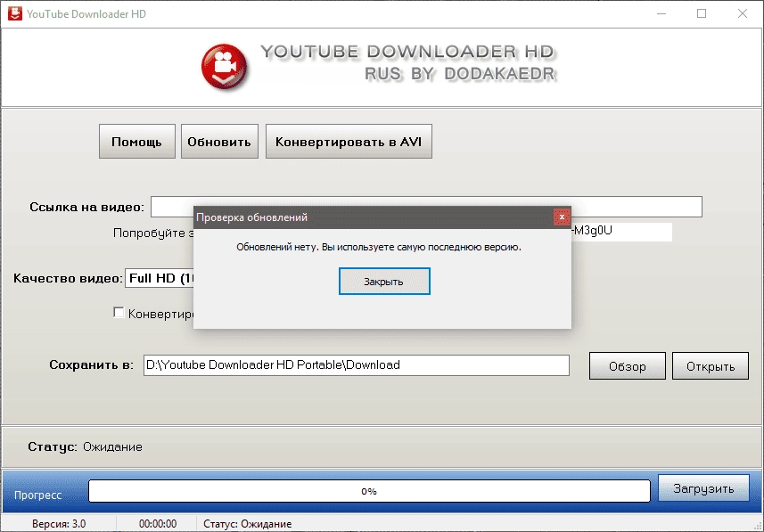Click Статус: Ожидание in the bottom status bar
The width and height of the screenshot is (764, 532).
click(248, 524)
